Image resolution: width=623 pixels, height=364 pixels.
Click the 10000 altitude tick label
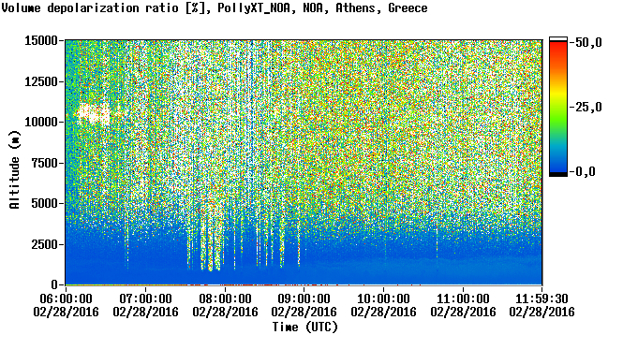(x=41, y=122)
